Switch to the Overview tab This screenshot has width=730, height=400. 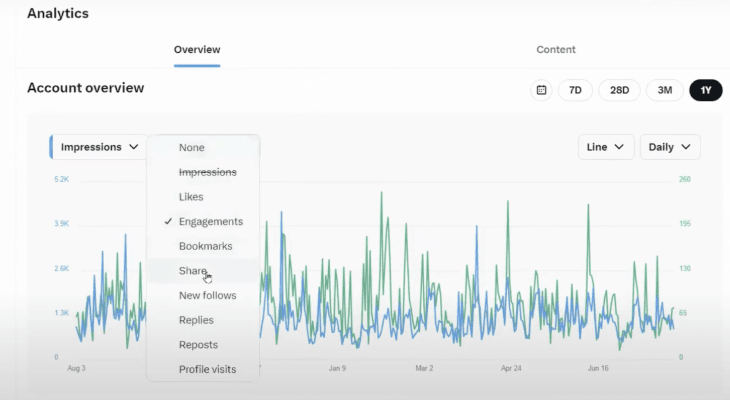click(x=197, y=50)
